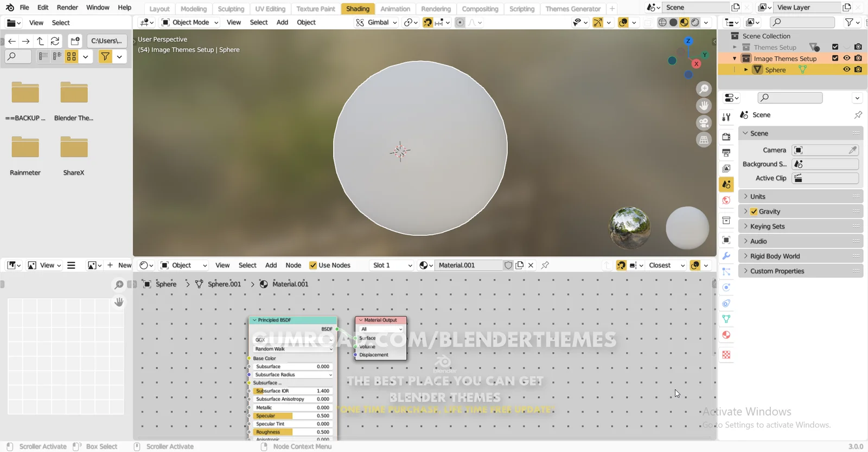
Task: Expand the Custom Properties panel
Action: [x=801, y=271]
